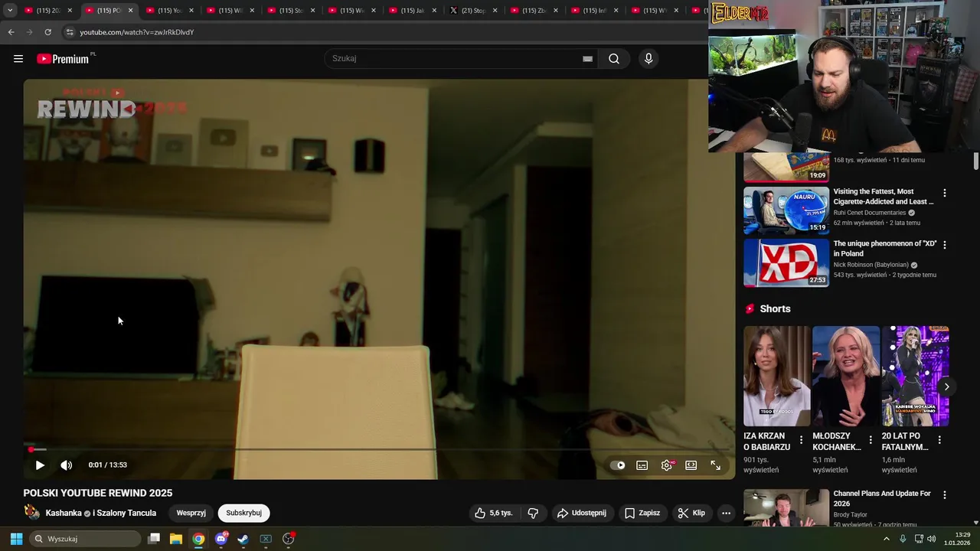Toggle autoplay switch in player

pyautogui.click(x=618, y=465)
